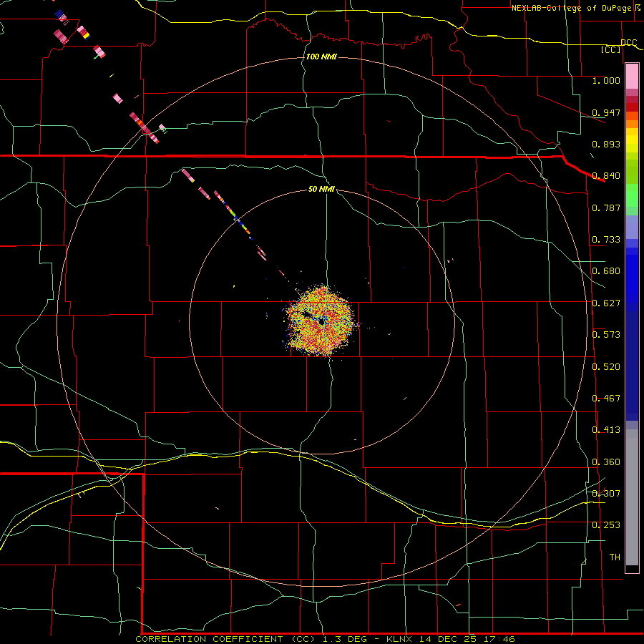Select the 0.733 legend value
The width and height of the screenshot is (644, 644).
pos(606,240)
